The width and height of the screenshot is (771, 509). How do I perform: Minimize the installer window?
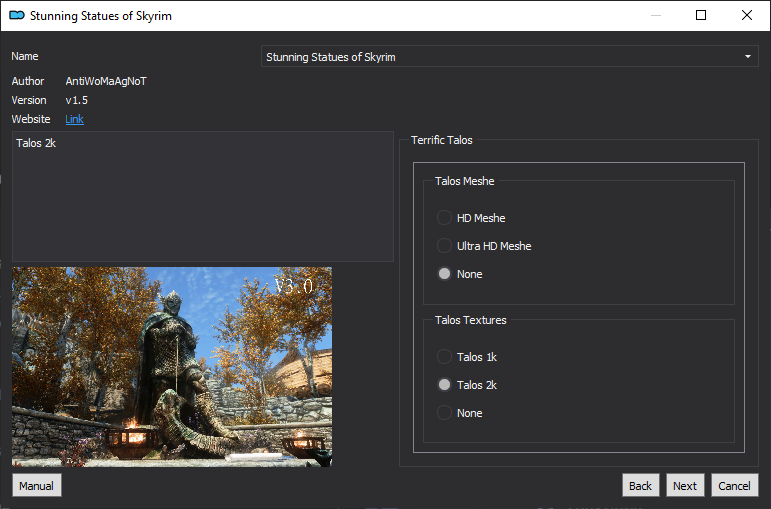(x=655, y=15)
